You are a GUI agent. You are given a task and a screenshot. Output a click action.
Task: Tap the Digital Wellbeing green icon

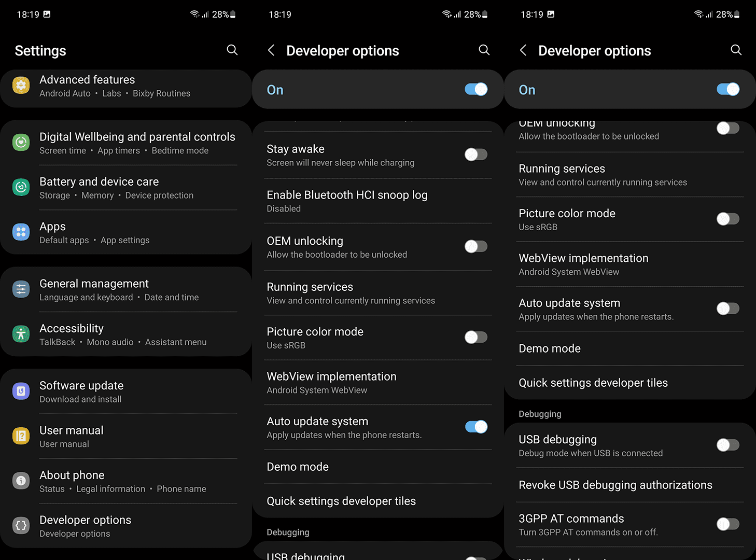21,142
